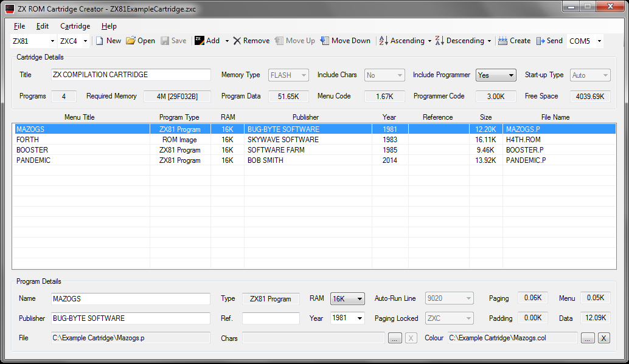Open the Edit menu

42,26
